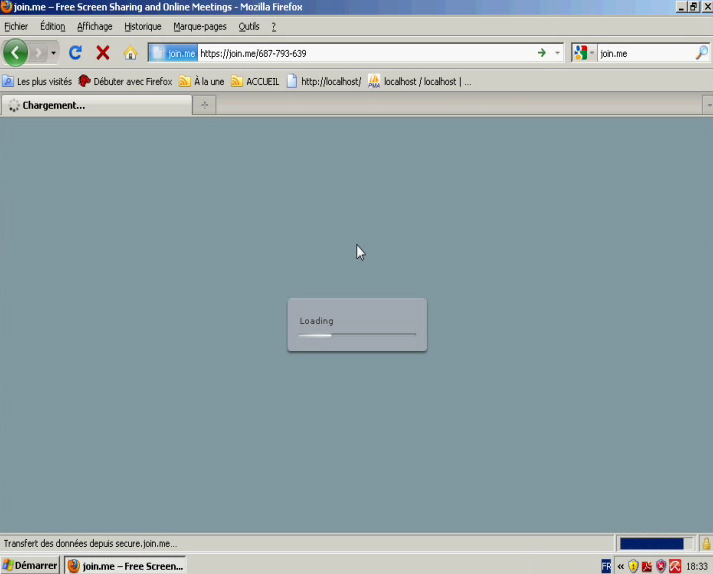Open the Outils menu

coord(249,26)
